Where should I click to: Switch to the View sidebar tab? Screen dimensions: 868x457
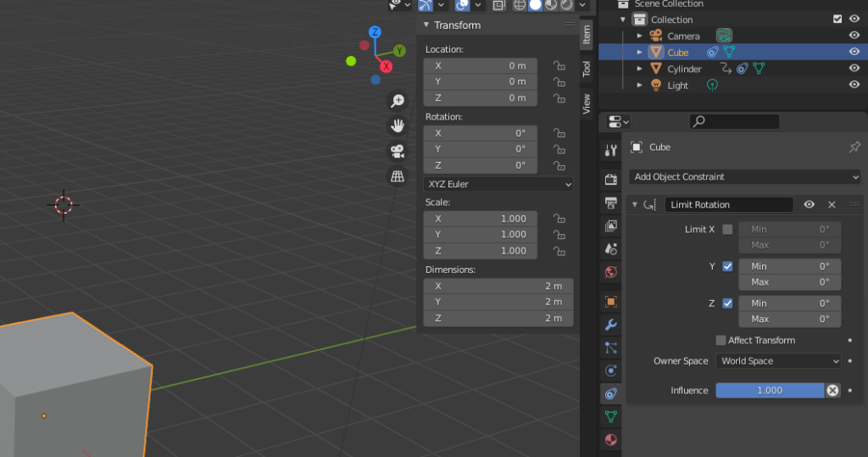pyautogui.click(x=586, y=103)
